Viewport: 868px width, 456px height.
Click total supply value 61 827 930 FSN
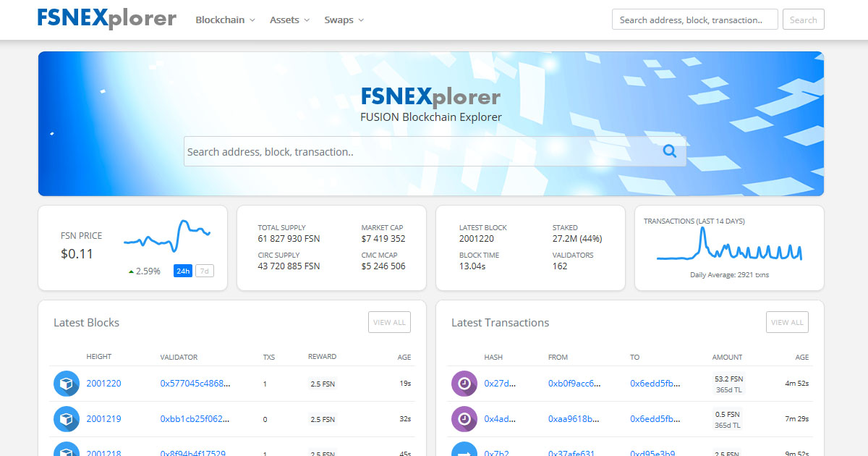(289, 239)
